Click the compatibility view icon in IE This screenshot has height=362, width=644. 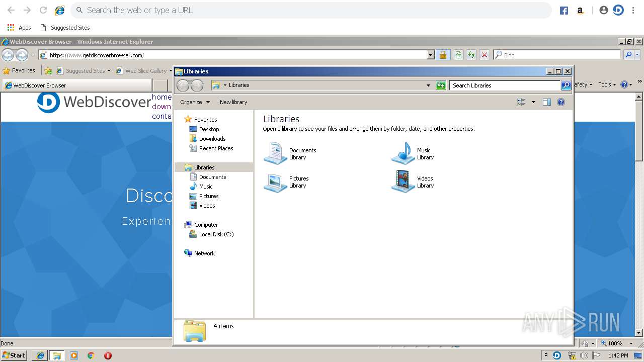(x=458, y=55)
